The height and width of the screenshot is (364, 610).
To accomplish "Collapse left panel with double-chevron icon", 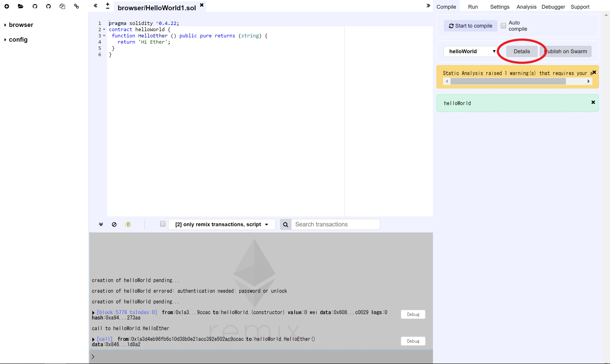I will (95, 6).
